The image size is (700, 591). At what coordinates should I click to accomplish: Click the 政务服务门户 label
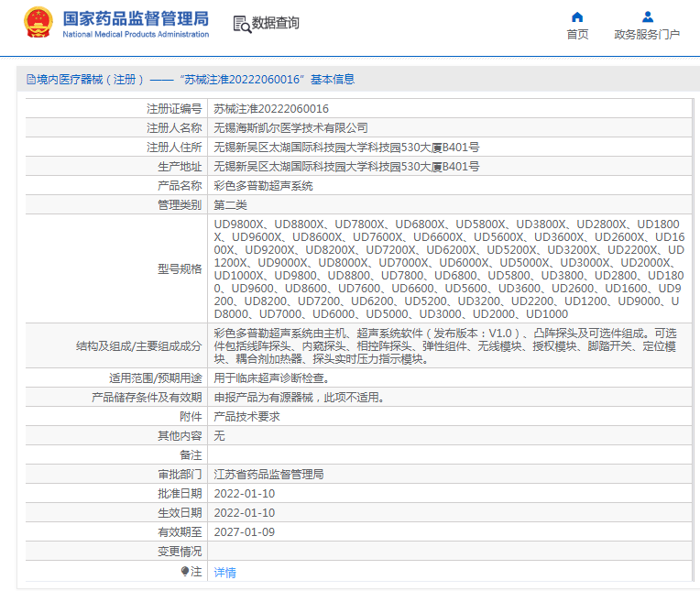pyautogui.click(x=647, y=35)
